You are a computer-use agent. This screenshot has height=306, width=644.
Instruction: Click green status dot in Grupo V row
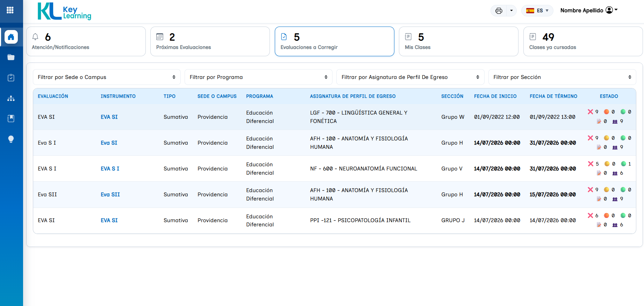coord(623,164)
